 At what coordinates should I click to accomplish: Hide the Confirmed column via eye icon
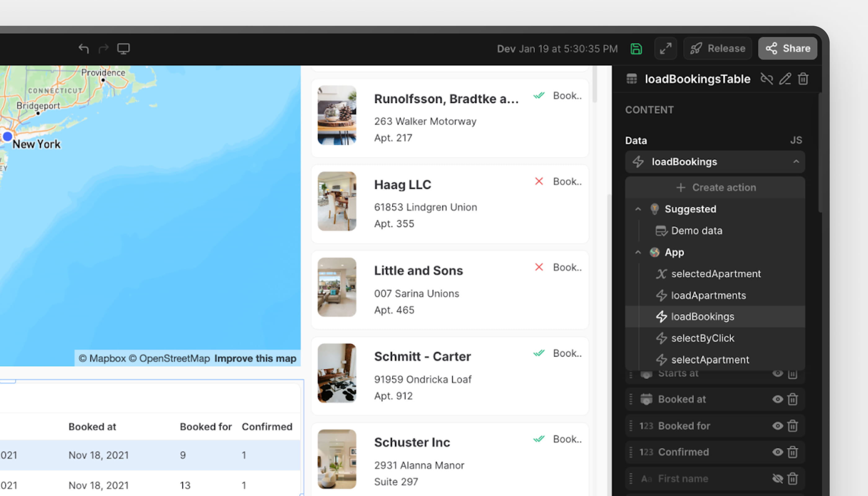777,452
